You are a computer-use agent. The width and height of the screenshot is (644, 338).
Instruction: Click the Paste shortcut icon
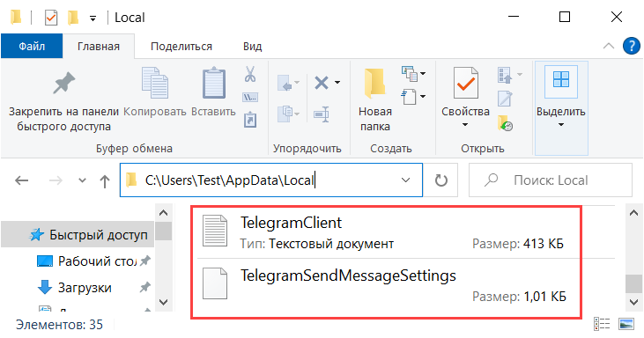(x=250, y=120)
